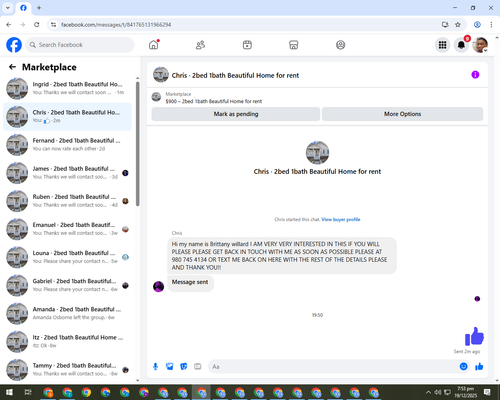500x400 pixels.
Task: Open the grid Menu icon
Action: (442, 45)
